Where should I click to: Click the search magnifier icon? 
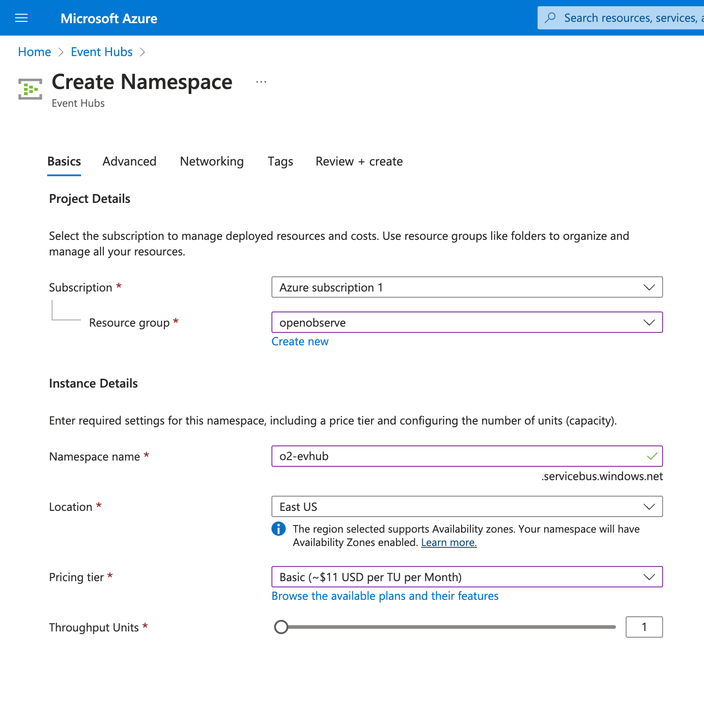click(550, 18)
